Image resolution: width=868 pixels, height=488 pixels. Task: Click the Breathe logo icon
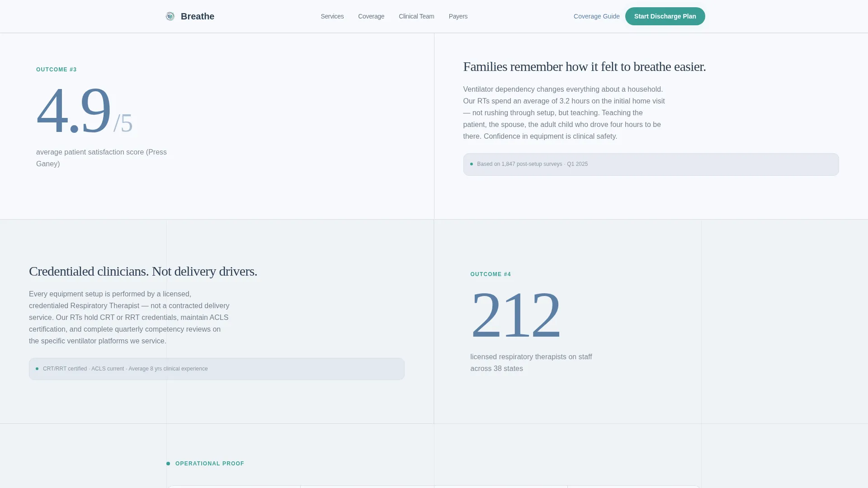pos(170,16)
